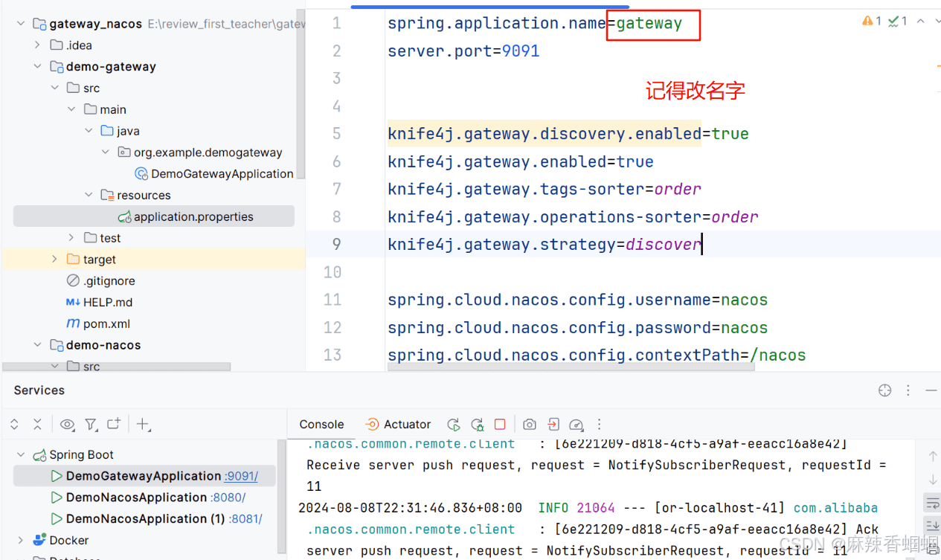
Task: Click project tree horizontal scrollbar
Action: 117,367
